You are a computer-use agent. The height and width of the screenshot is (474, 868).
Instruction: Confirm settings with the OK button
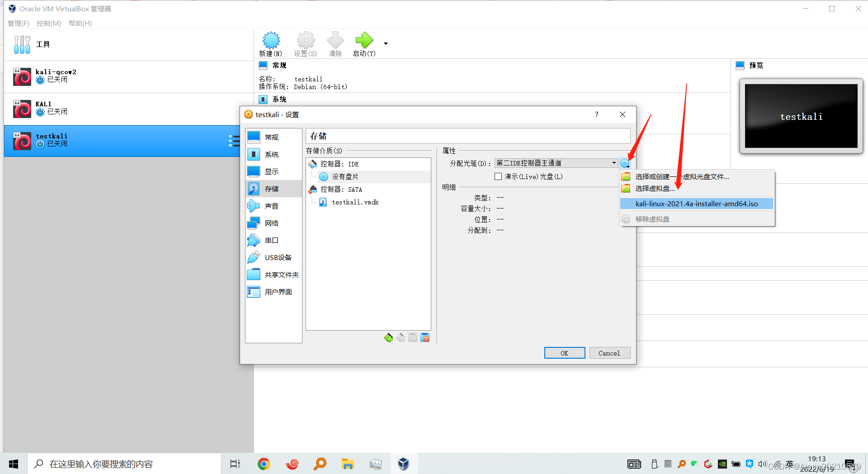[564, 353]
